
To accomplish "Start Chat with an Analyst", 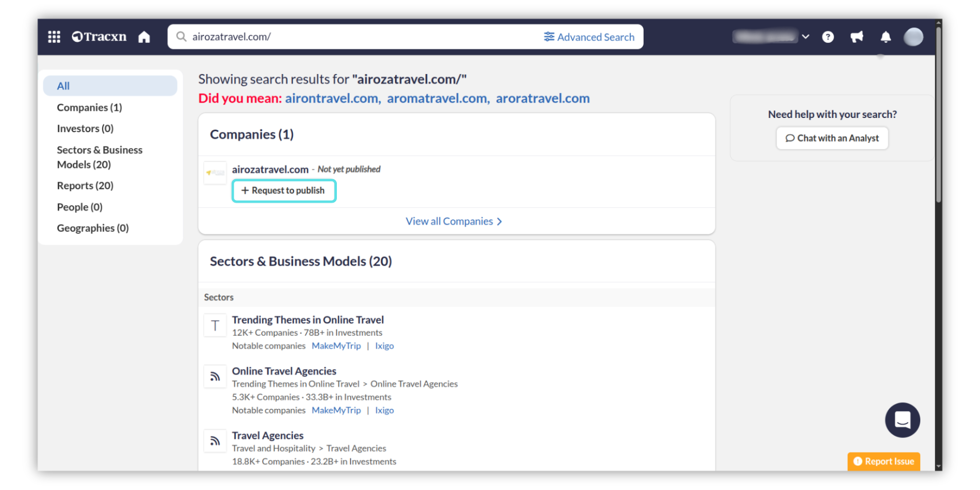I will pyautogui.click(x=832, y=138).
